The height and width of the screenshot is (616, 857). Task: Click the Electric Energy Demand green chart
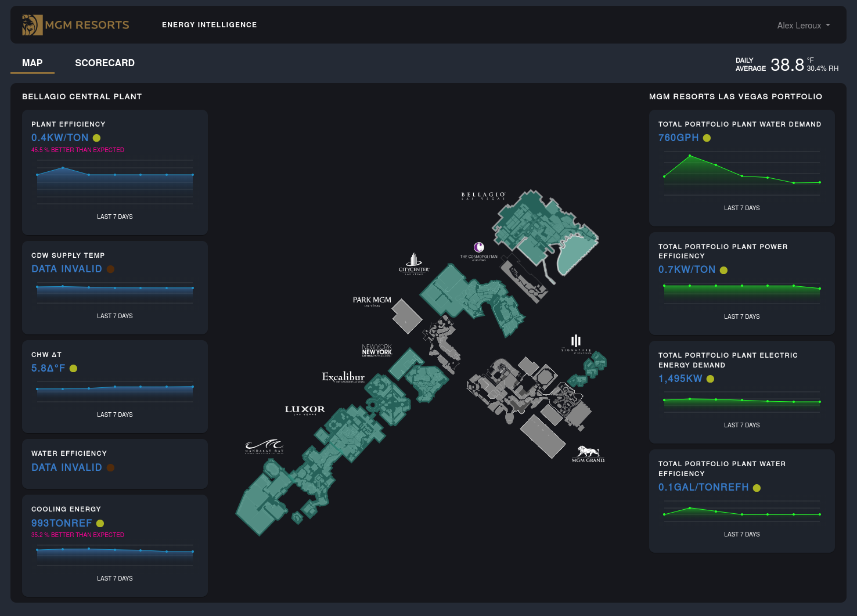[742, 402]
